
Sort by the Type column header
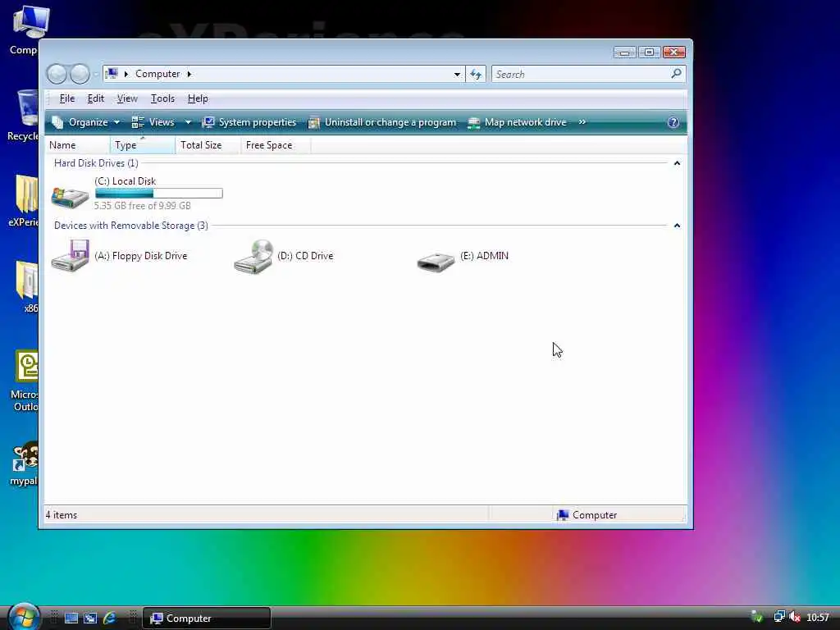(143, 145)
